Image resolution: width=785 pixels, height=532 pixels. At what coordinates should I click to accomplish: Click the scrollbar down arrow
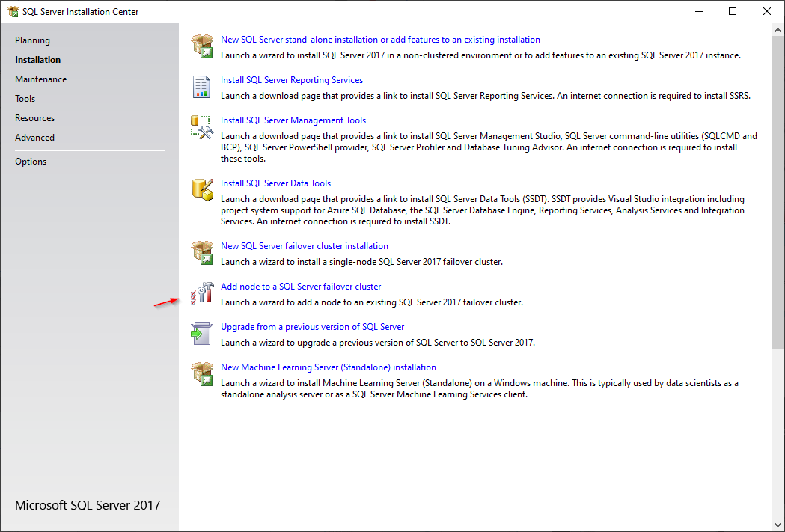pos(778,525)
